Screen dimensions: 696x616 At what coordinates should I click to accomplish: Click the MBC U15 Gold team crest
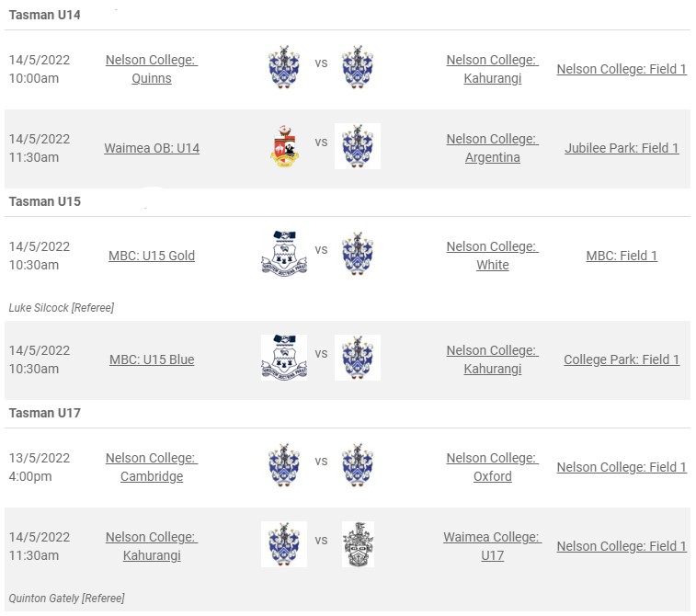[284, 254]
